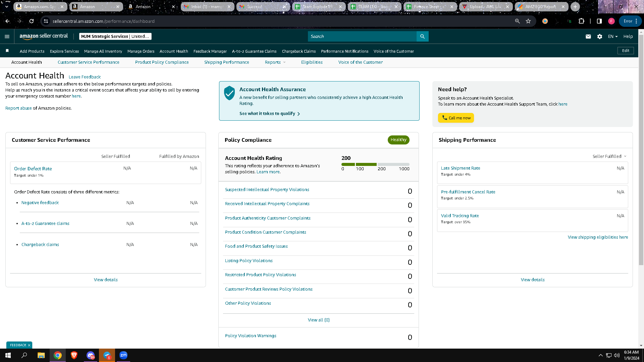Image resolution: width=644 pixels, height=362 pixels.
Task: Open the messages envelope icon
Action: 588,37
